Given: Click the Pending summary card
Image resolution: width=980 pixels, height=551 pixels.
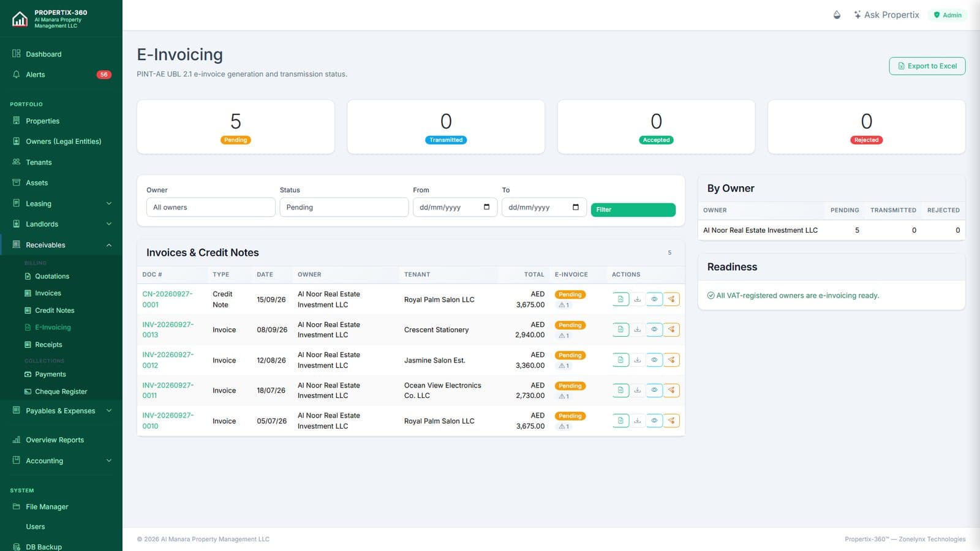Looking at the screenshot, I should (x=236, y=127).
